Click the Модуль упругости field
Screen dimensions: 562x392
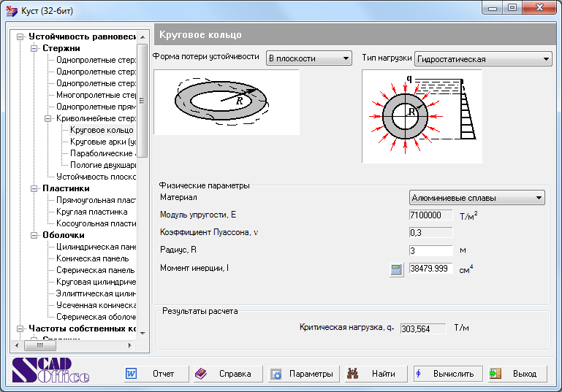point(430,215)
